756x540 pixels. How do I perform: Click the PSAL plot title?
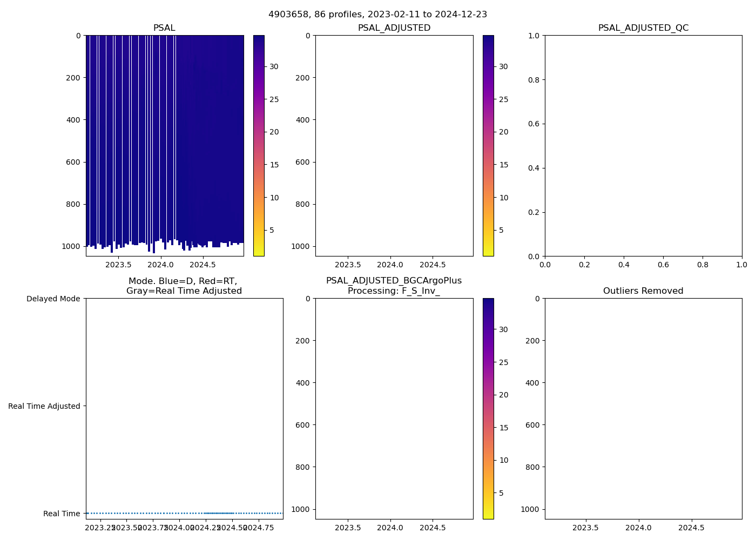164,28
